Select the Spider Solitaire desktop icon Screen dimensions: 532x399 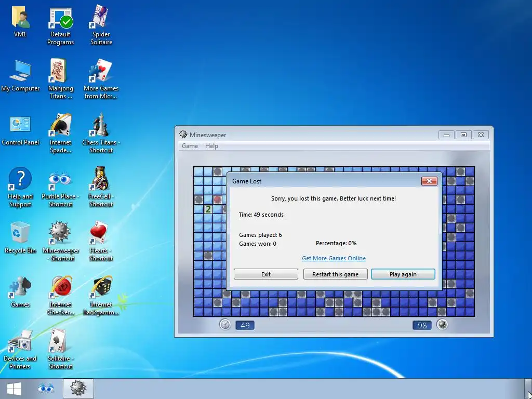[x=101, y=26]
